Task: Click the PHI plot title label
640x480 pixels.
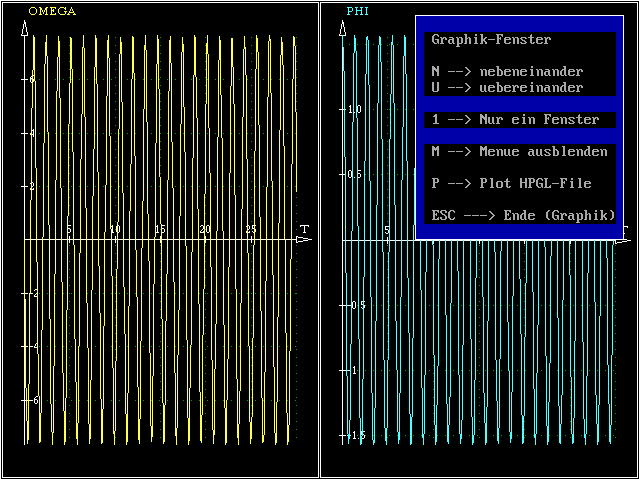Action: (357, 12)
